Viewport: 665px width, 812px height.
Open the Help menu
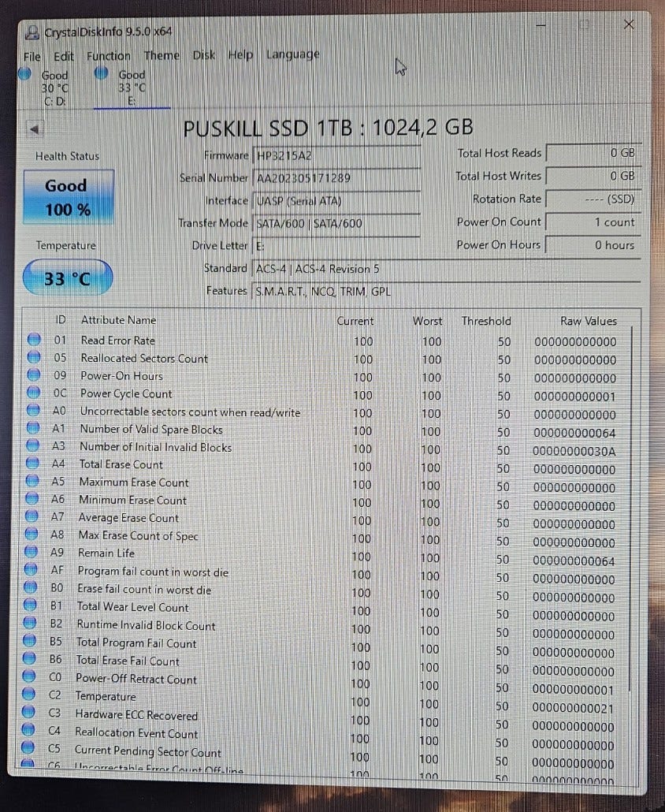coord(240,54)
